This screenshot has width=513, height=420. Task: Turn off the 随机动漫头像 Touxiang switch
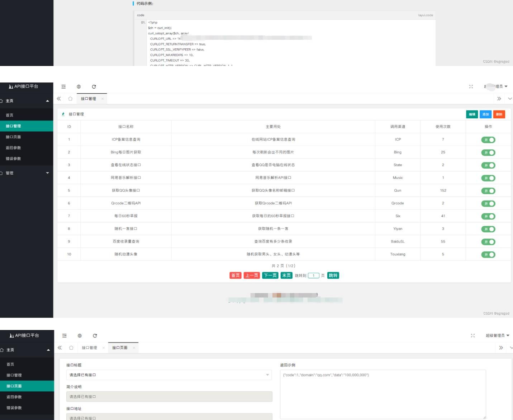coord(488,255)
